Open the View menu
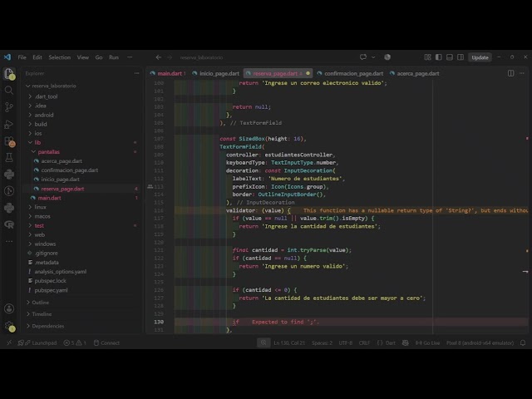Screen dimensions: 532x399 pos(83,57)
